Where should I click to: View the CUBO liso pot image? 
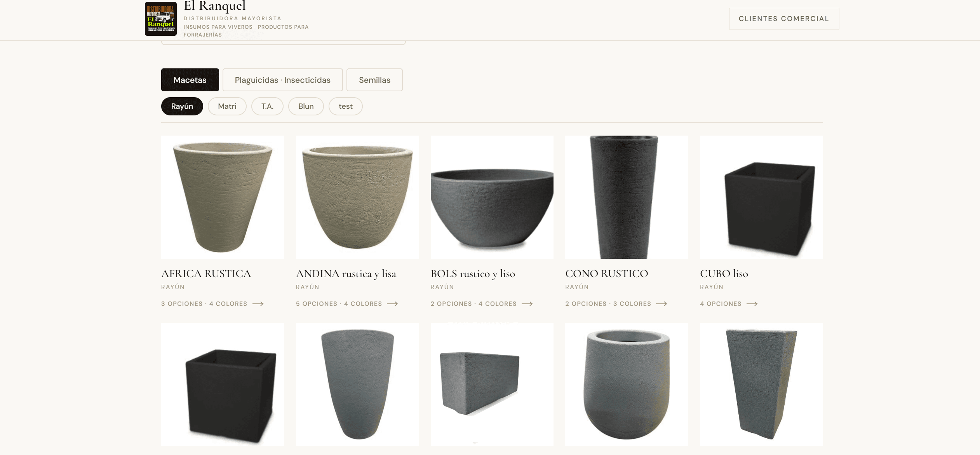pyautogui.click(x=761, y=197)
